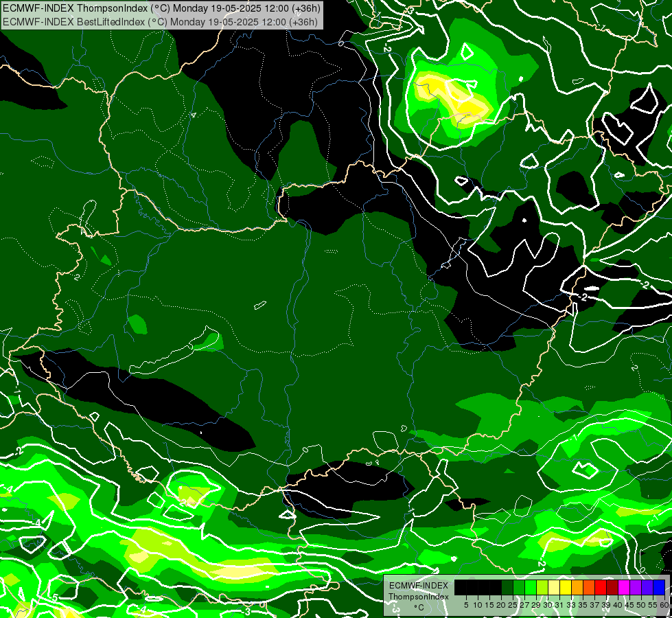Click the legend tick label 20
Image resolution: width=672 pixels, height=618 pixels.
click(502, 605)
